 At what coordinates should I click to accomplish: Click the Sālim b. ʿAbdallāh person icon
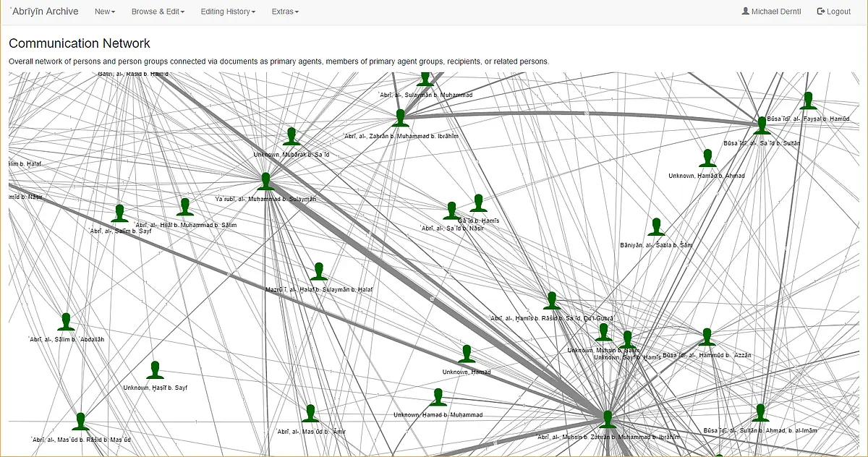[x=67, y=322]
